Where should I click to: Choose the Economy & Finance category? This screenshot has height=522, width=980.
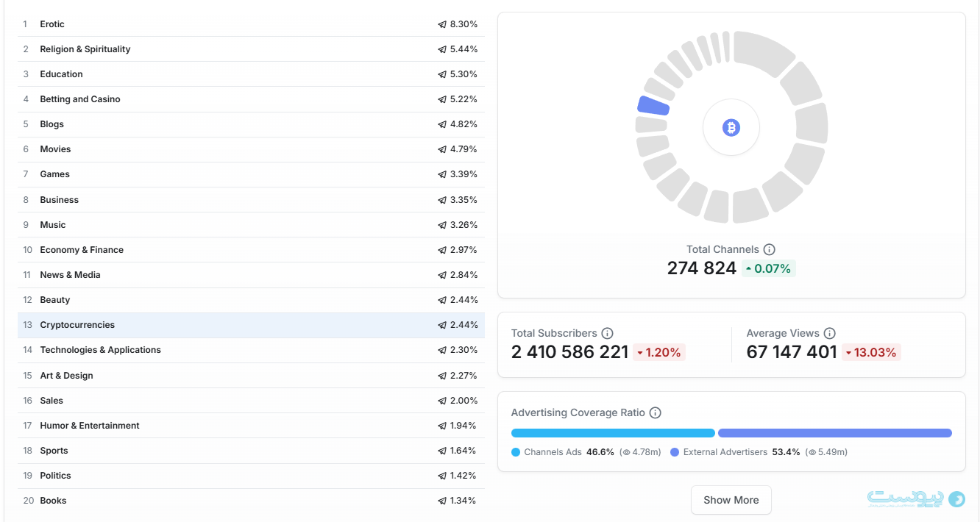coord(82,250)
